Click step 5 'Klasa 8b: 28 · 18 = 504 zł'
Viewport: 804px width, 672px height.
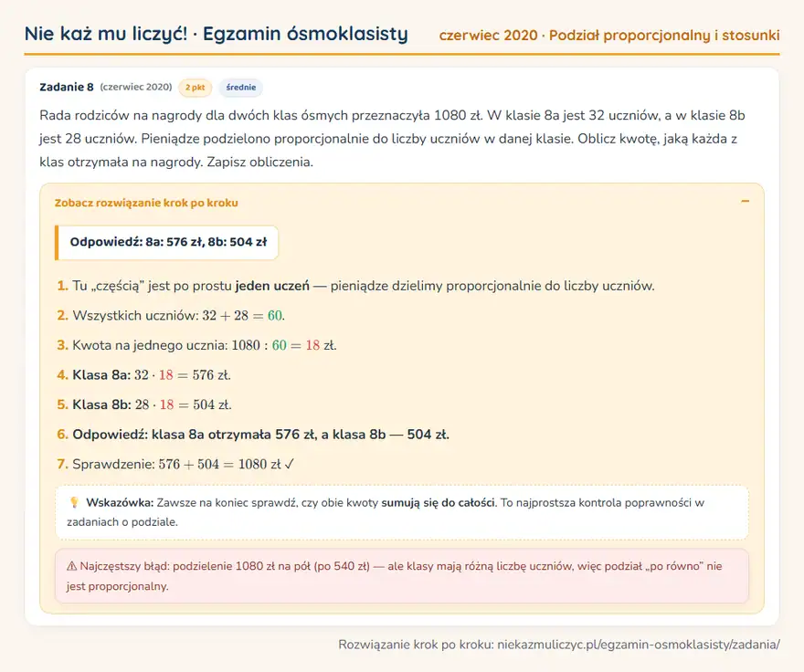pyautogui.click(x=152, y=405)
